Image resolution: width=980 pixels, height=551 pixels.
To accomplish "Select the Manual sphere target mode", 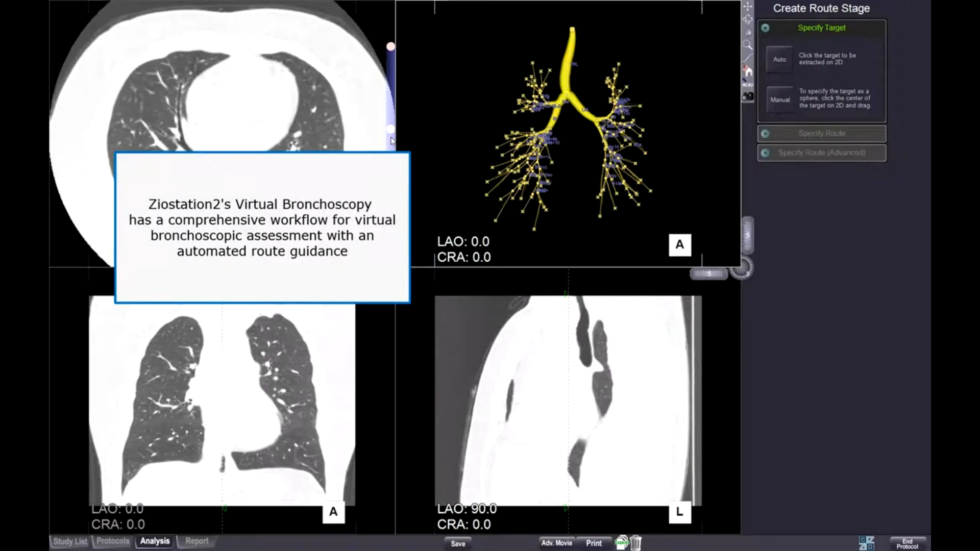I will (780, 99).
